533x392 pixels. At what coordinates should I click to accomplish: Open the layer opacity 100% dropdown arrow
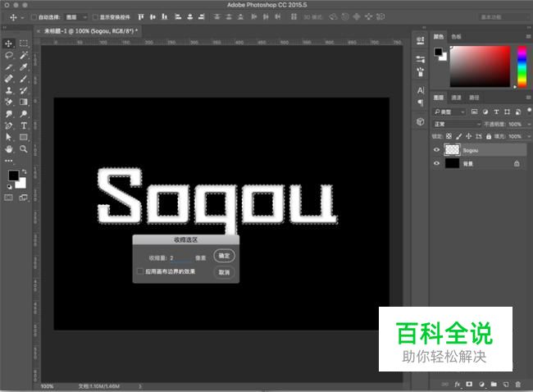tap(529, 124)
